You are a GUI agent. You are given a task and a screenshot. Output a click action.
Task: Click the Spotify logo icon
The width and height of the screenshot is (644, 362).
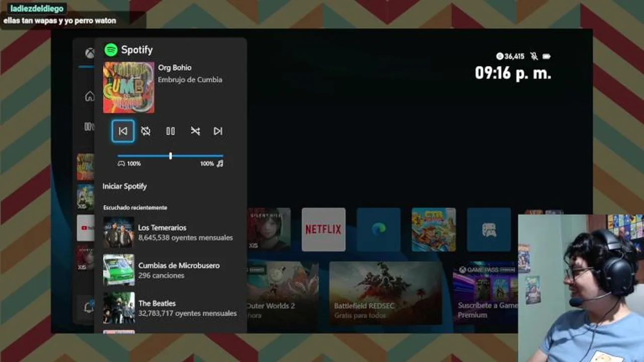(x=111, y=50)
